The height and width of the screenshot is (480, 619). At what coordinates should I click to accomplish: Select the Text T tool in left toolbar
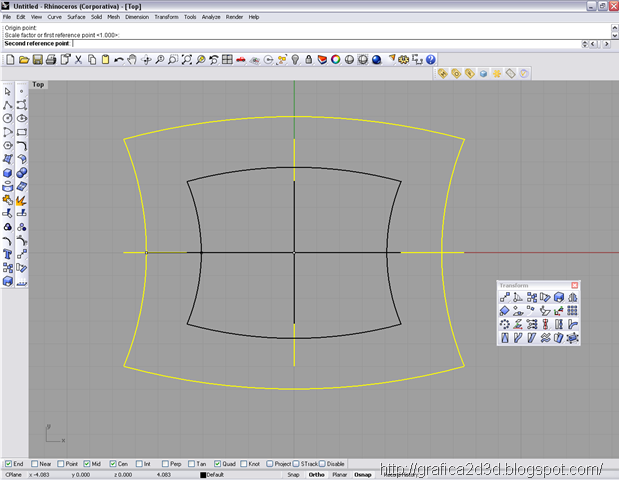(8, 255)
